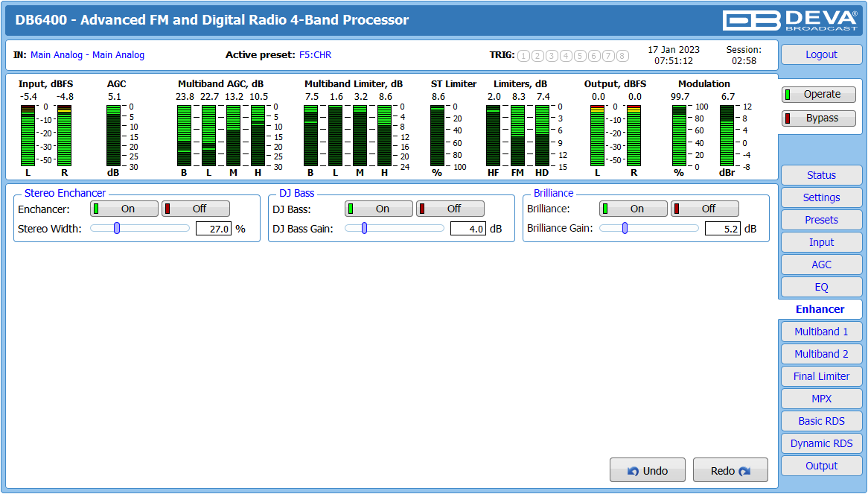Screen dimensions: 868x494
Task: Click trigger indicator 6
Action: tap(594, 55)
